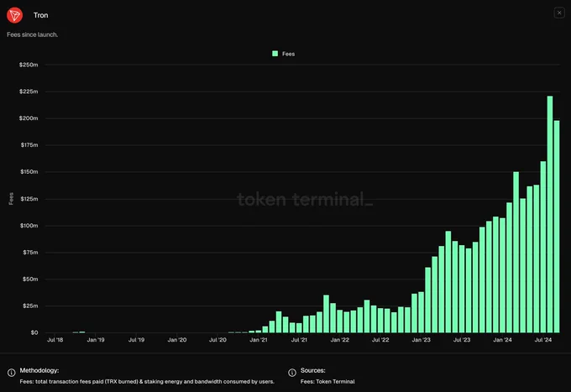Click the Jan '22 x-axis label

pyautogui.click(x=340, y=340)
